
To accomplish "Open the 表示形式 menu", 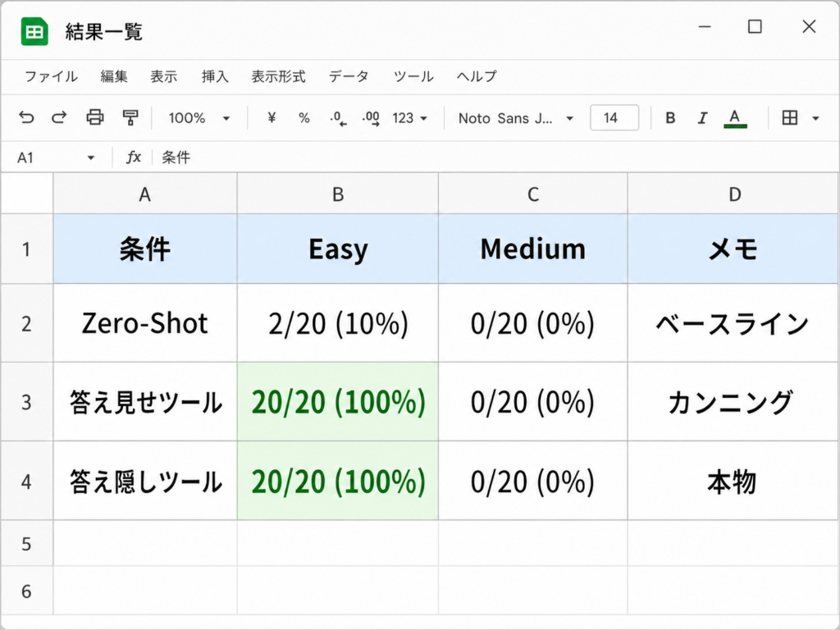I will coord(278,76).
